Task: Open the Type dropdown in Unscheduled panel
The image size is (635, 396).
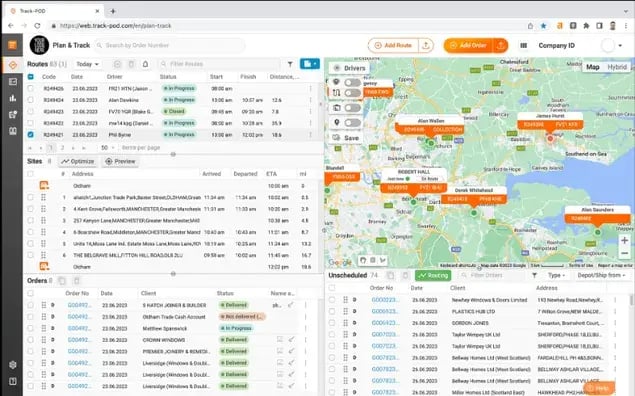Action: pos(556,275)
